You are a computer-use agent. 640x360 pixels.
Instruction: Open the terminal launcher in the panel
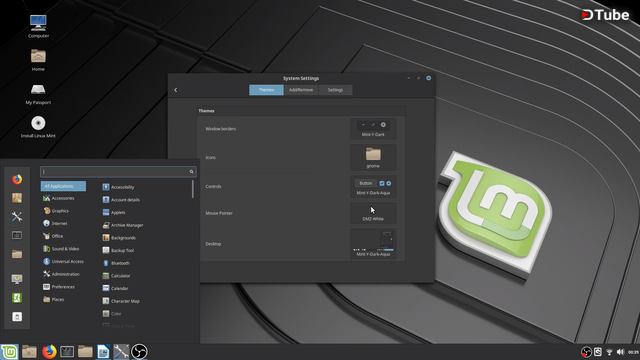click(x=67, y=351)
